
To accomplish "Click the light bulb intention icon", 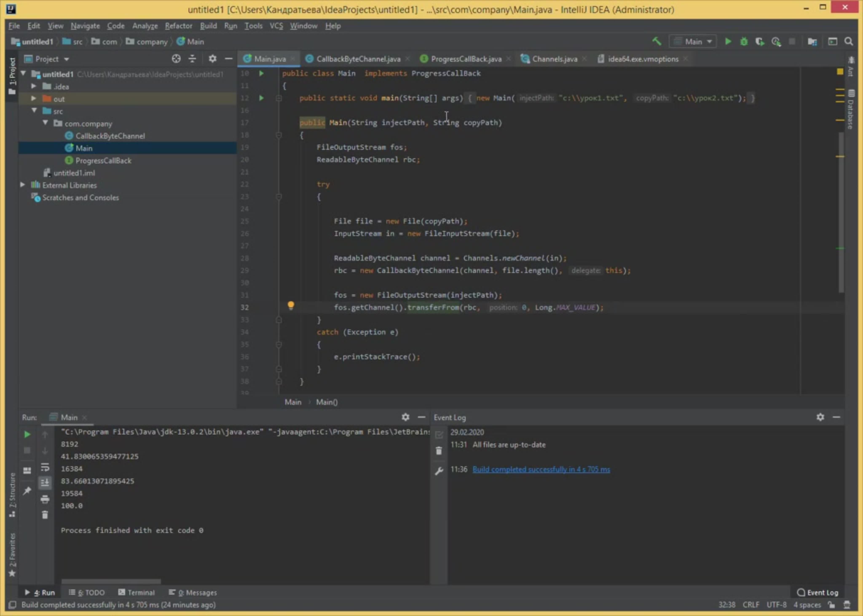I will tap(291, 305).
